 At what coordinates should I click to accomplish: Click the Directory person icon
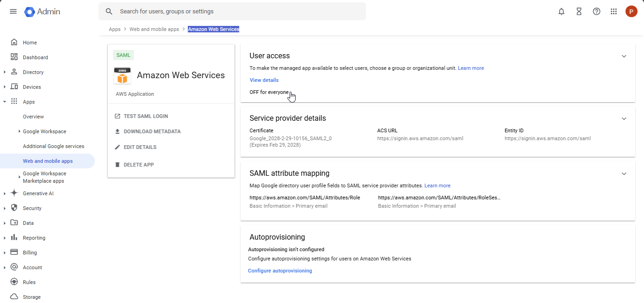14,72
